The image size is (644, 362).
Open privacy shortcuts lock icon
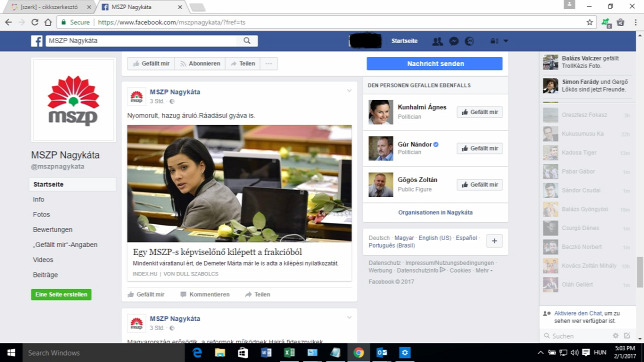[494, 41]
